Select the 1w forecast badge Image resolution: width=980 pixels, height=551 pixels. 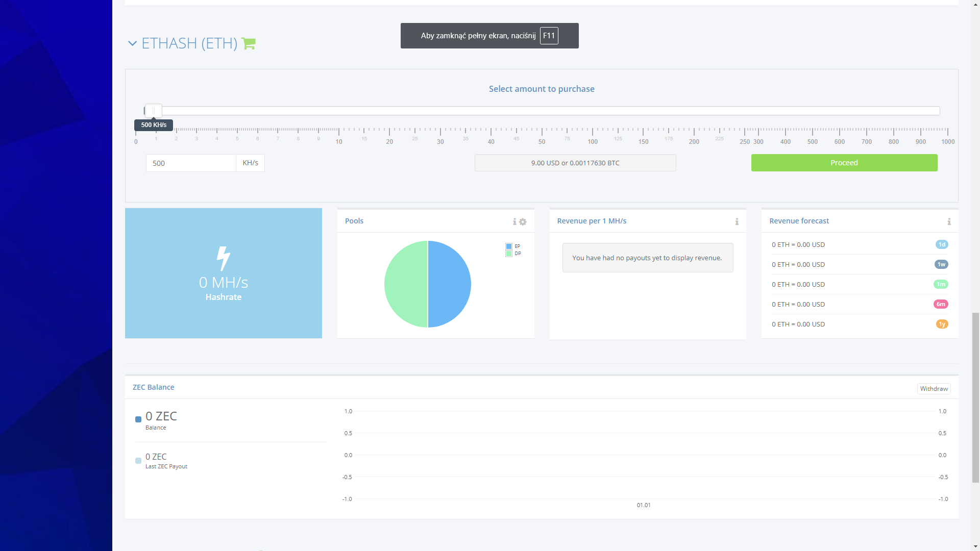coord(941,264)
